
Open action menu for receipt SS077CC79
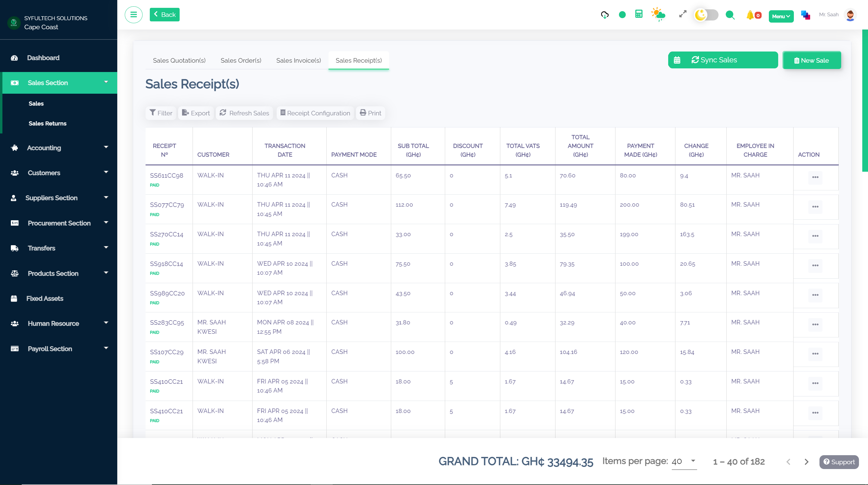pos(815,207)
